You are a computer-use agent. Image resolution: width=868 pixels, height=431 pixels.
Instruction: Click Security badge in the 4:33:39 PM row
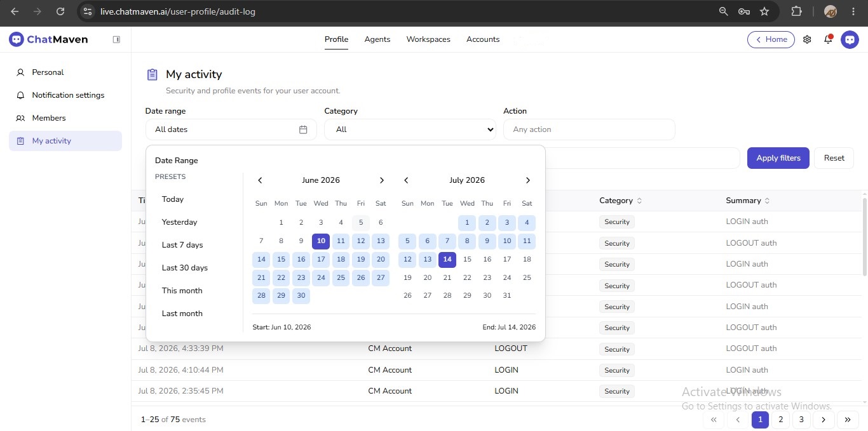point(617,349)
